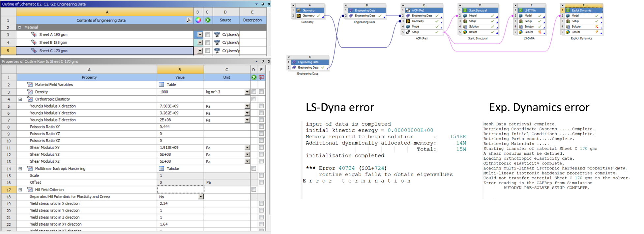The height and width of the screenshot is (234, 644).
Task: Toggle the suppression checkbox for Sheet A 190 gsm
Action: point(208,34)
